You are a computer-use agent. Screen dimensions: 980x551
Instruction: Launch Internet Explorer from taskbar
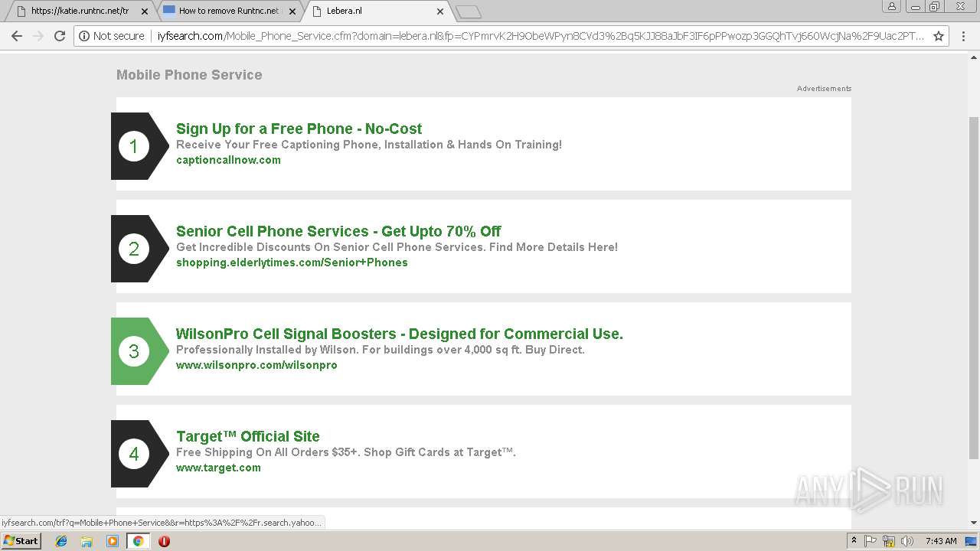tap(61, 541)
